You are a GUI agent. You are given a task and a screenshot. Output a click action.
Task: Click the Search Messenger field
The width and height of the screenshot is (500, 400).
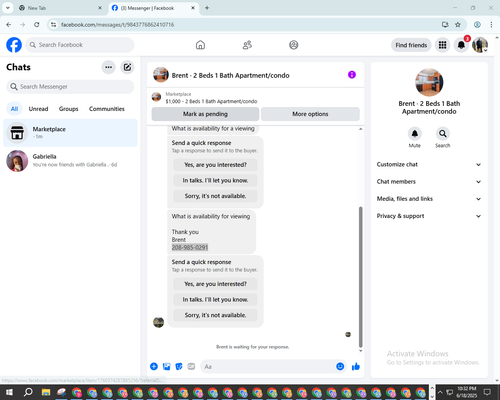click(70, 87)
